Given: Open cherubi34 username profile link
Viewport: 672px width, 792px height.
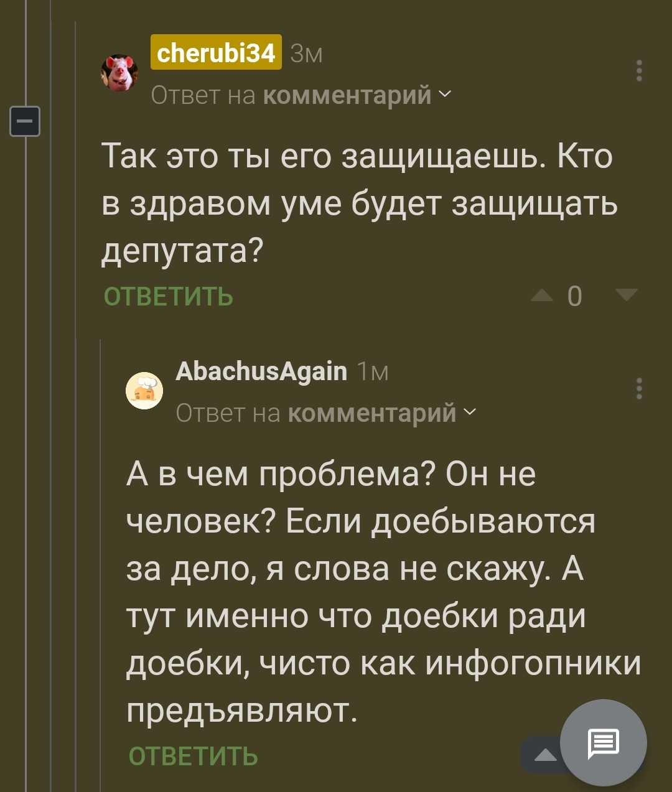Looking at the screenshot, I should (x=216, y=53).
